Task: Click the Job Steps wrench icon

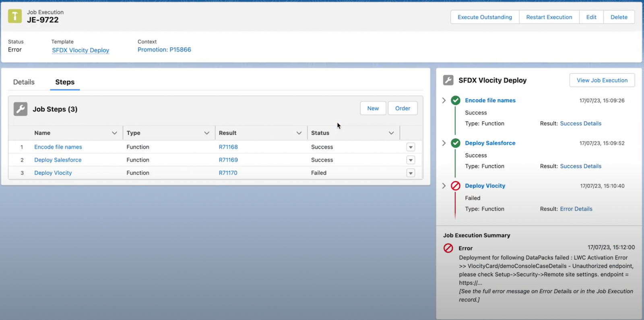Action: coord(21,109)
